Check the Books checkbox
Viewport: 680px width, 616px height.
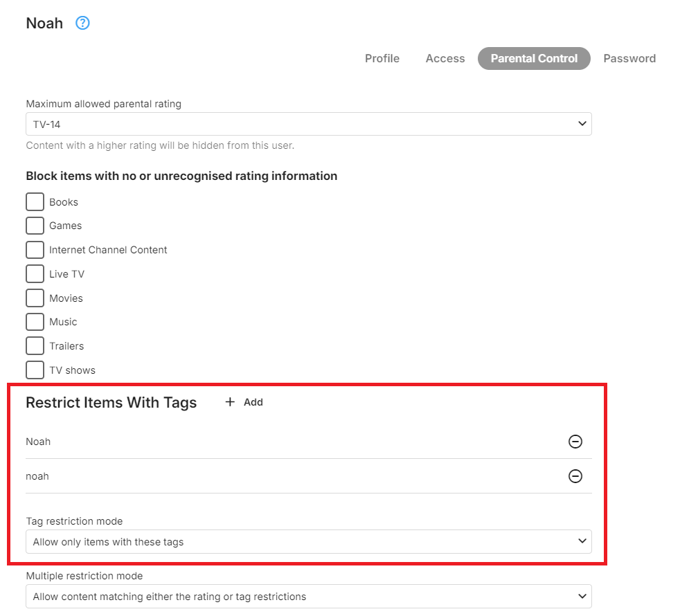tap(35, 202)
